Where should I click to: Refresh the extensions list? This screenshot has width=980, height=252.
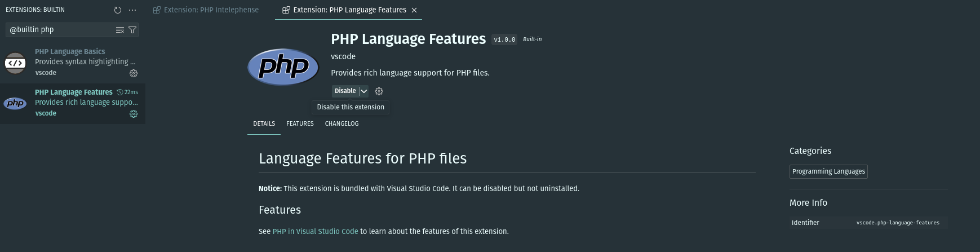click(117, 10)
